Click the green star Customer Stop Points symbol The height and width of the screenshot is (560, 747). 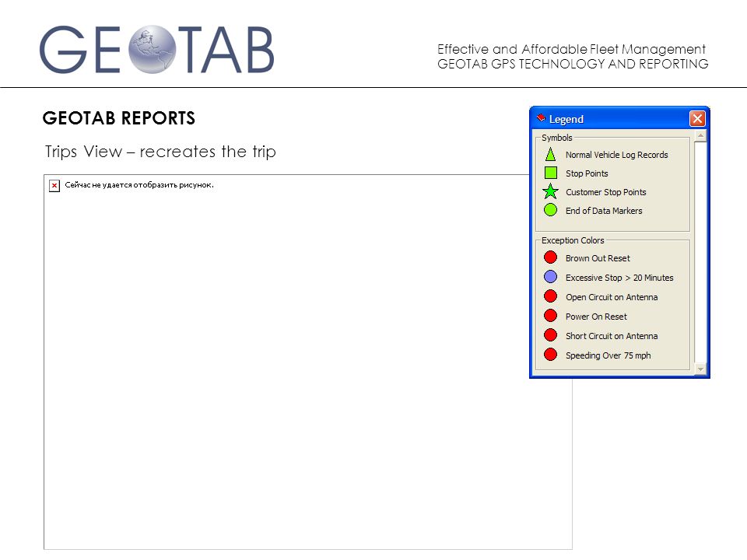[550, 191]
